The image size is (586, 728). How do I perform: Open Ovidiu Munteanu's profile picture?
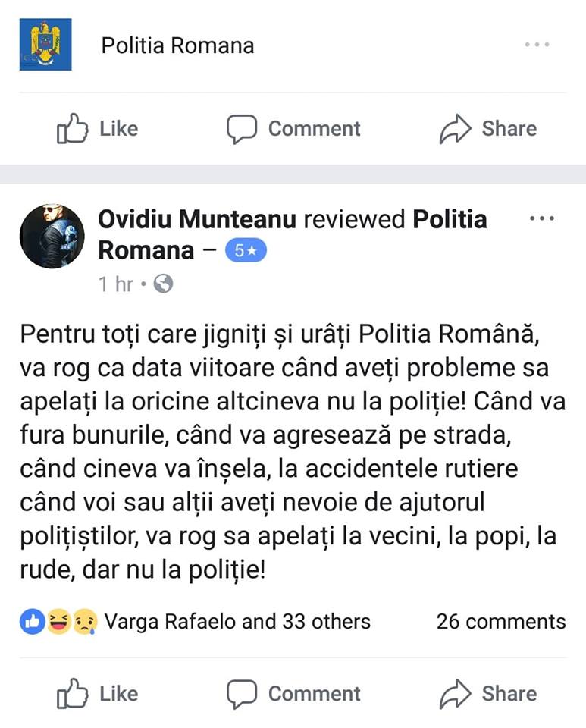pyautogui.click(x=52, y=236)
